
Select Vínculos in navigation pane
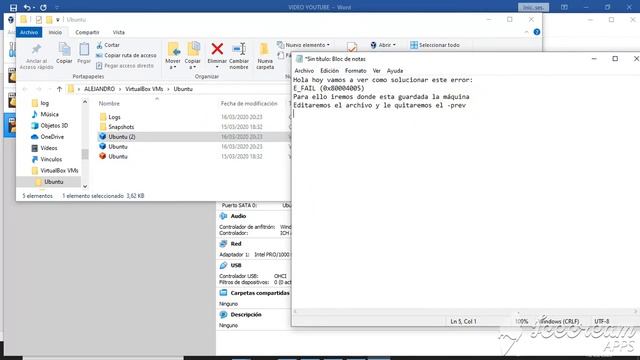click(x=51, y=159)
